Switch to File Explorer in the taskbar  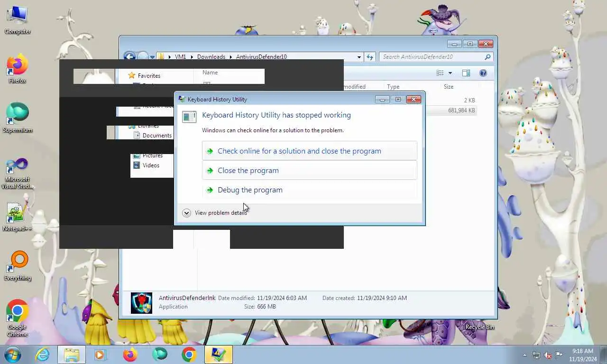[x=72, y=355]
